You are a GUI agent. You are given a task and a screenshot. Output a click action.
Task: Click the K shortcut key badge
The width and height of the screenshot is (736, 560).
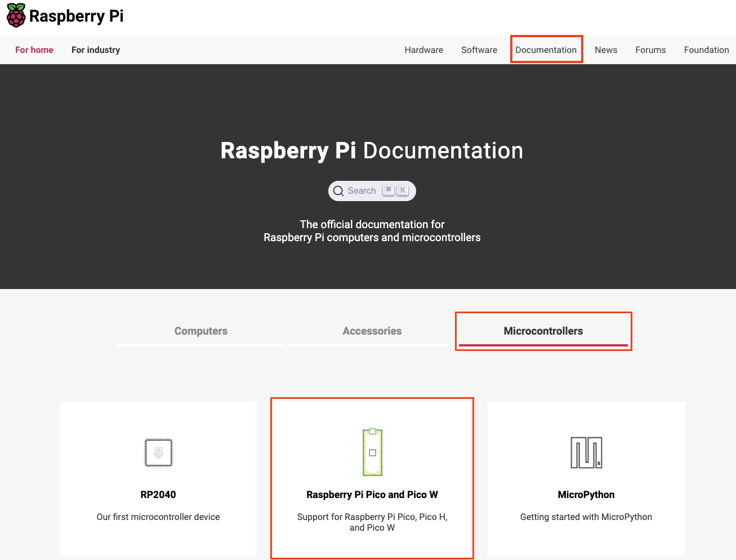403,190
